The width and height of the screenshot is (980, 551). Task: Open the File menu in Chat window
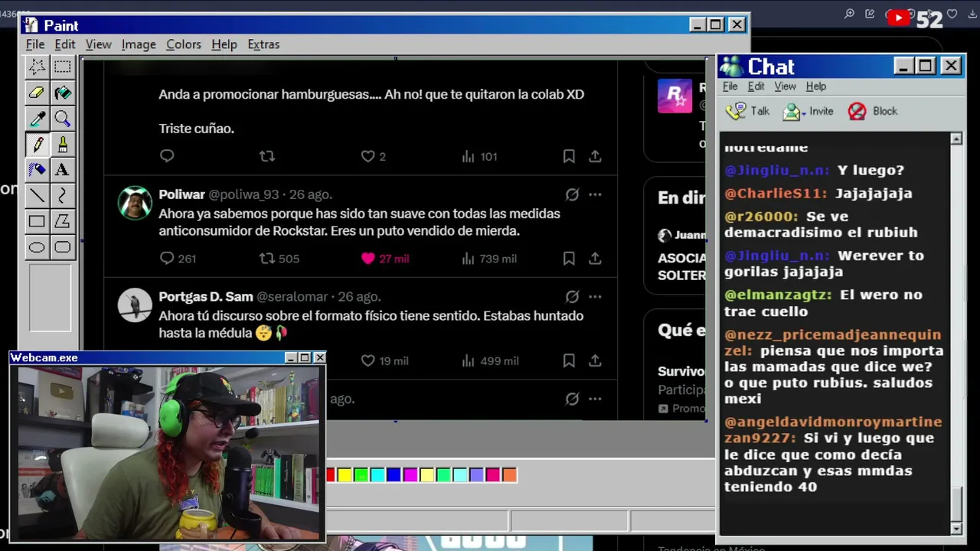pos(730,86)
